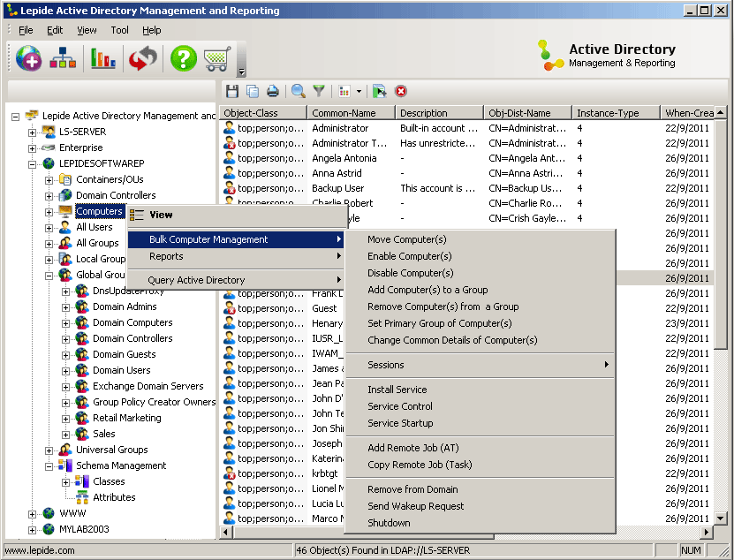734x560 pixels.
Task: Click the Refresh arrows icon in the toolbar
Action: pyautogui.click(x=142, y=58)
